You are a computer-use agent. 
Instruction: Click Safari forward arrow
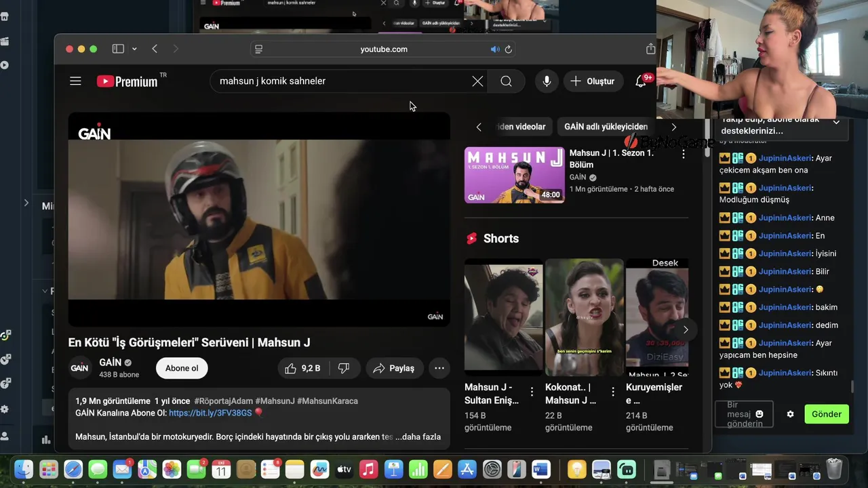tap(176, 49)
